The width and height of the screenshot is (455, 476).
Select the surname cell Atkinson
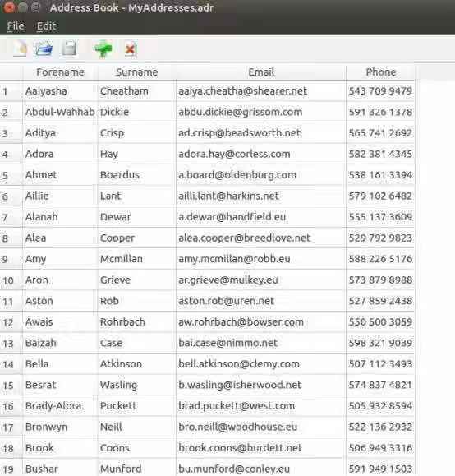[137, 363]
